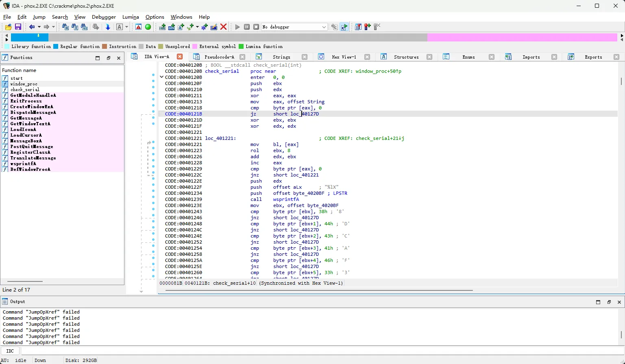This screenshot has height=364, width=625.
Task: Save the database with the floppy disk icon
Action: click(18, 27)
